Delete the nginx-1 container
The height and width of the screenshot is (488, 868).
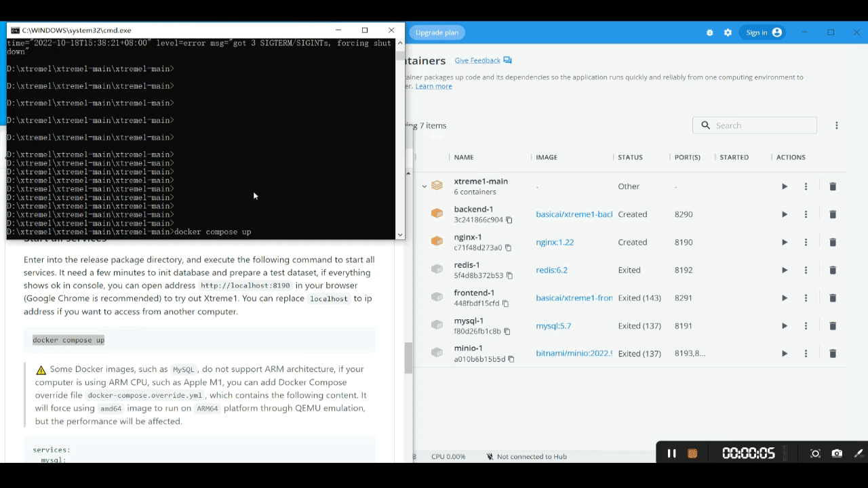coord(833,242)
